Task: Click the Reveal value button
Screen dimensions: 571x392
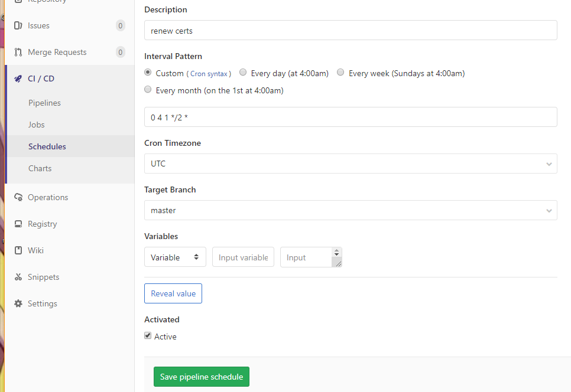Action: tap(173, 293)
